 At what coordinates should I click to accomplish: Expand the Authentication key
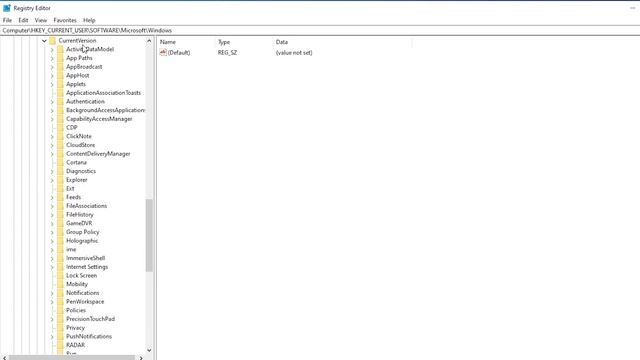[52, 102]
